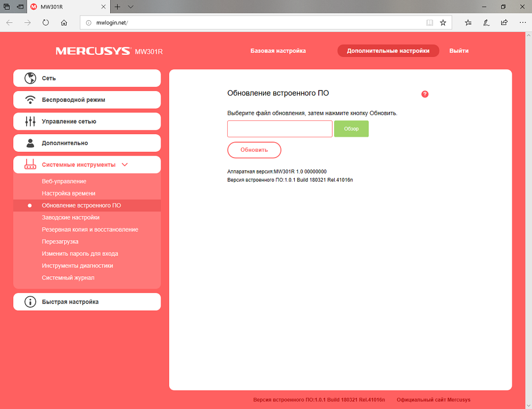
Task: Open reading view book icon
Action: coord(429,23)
